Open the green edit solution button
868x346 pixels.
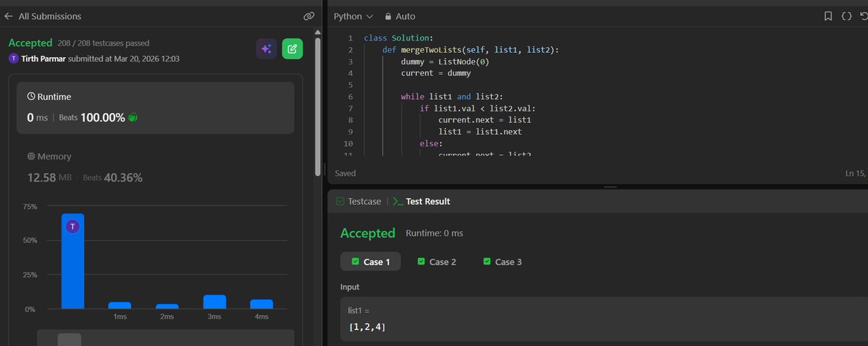(x=292, y=48)
